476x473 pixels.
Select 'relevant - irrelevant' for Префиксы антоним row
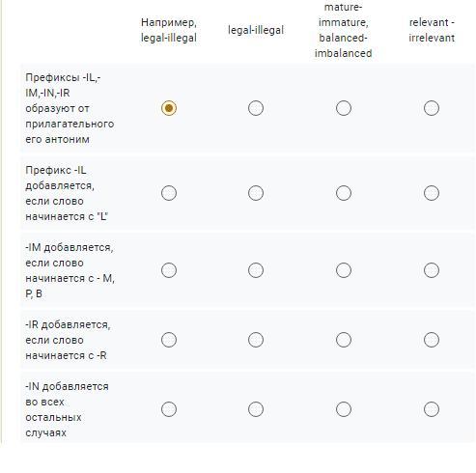coord(432,108)
